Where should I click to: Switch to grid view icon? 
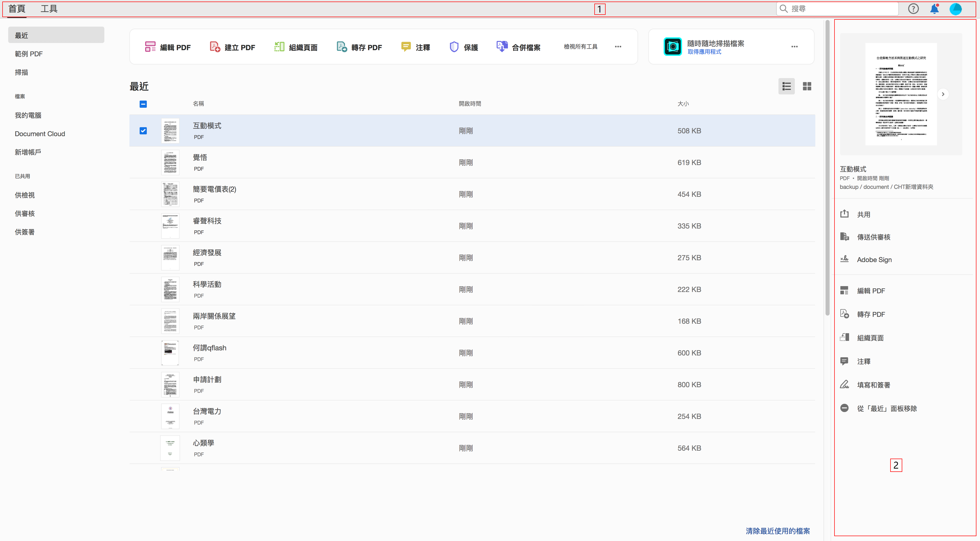point(807,86)
